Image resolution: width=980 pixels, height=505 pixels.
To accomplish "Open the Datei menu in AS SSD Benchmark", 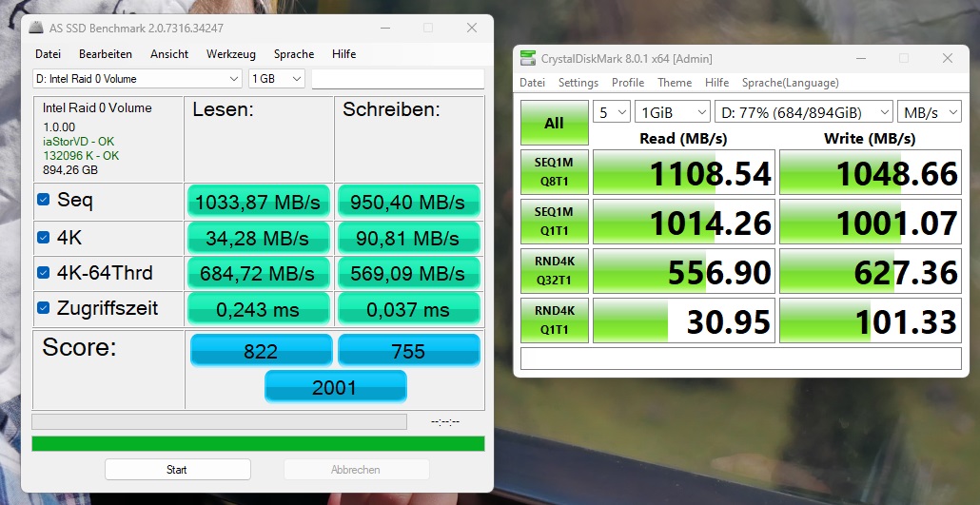I will pos(49,54).
